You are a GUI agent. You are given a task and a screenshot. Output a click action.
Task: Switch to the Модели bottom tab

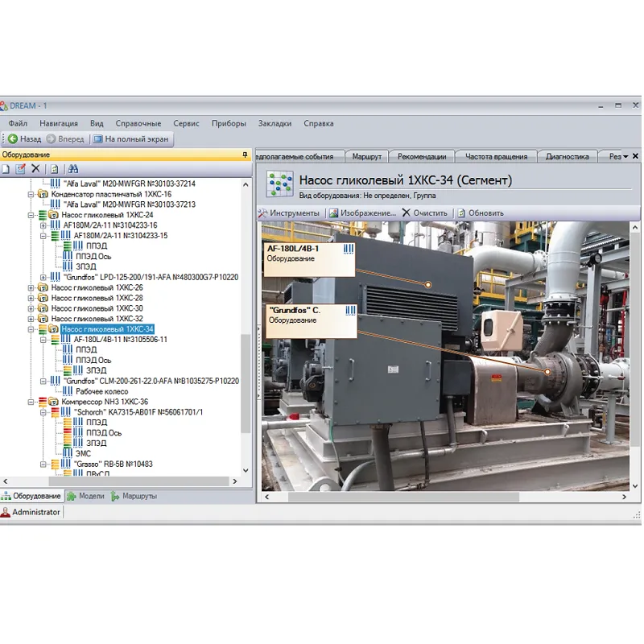86,496
